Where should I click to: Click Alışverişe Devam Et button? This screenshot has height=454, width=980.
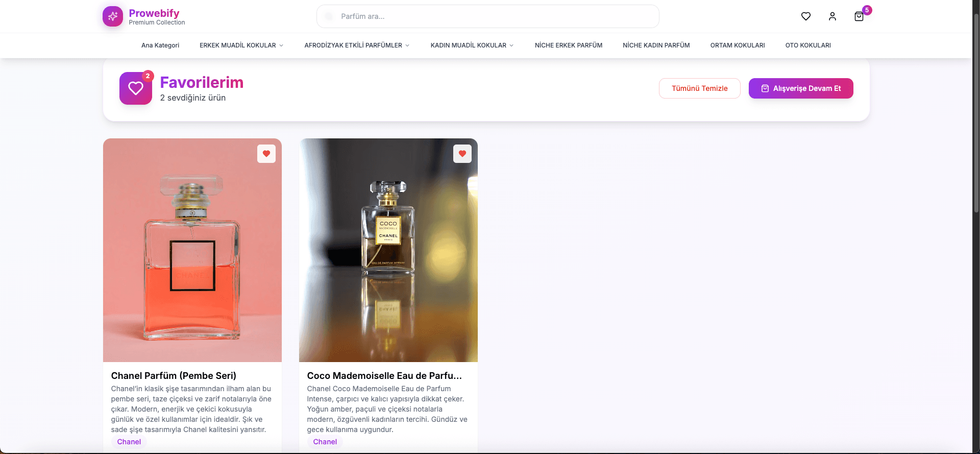coord(801,88)
